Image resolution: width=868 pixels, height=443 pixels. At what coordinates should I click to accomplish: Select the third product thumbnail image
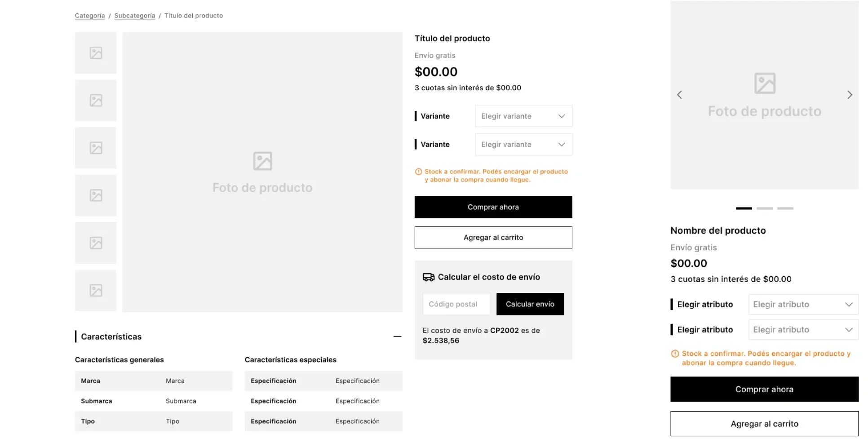pos(96,148)
